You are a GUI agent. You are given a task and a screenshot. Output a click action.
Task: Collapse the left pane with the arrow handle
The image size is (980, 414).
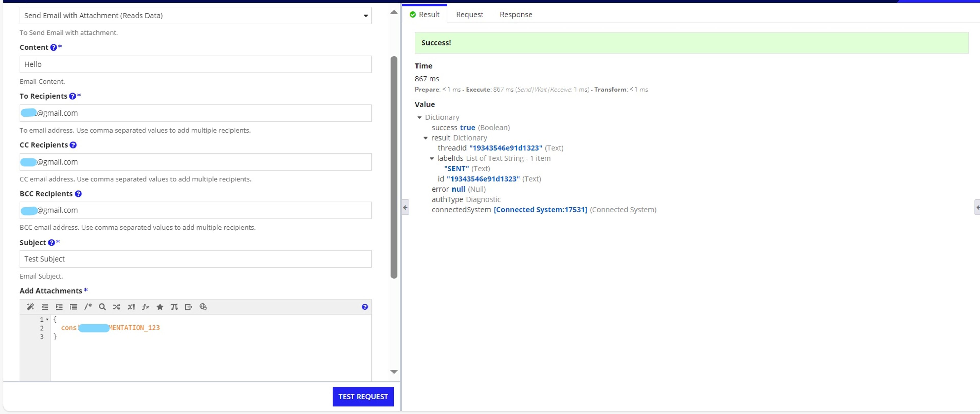click(406, 207)
